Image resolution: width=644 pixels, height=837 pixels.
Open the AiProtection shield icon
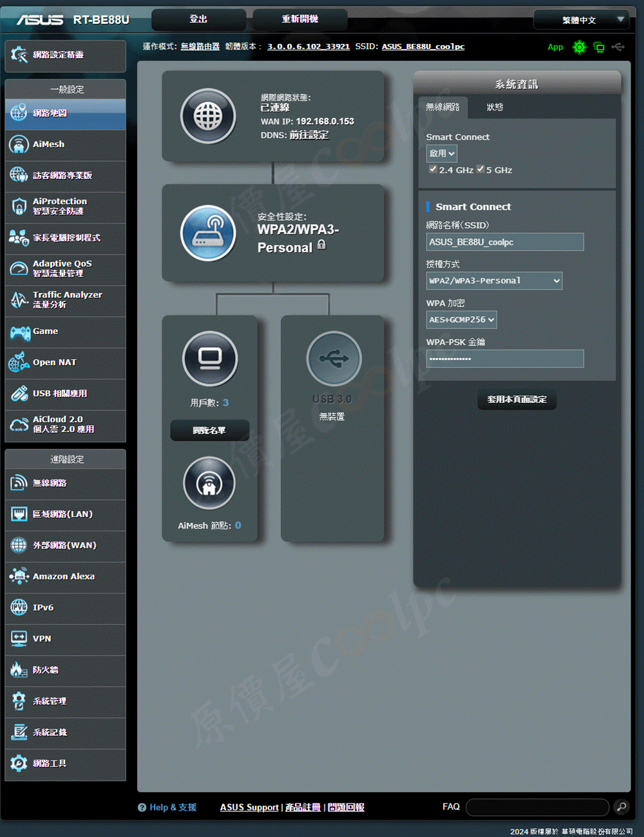click(19, 207)
